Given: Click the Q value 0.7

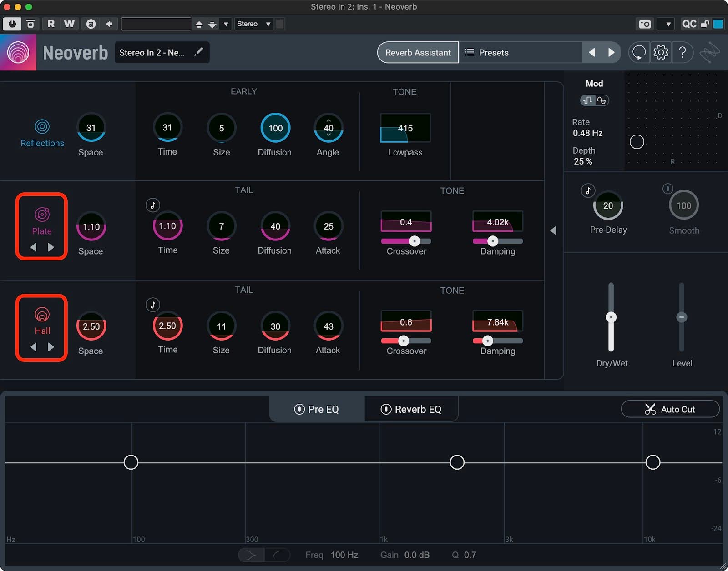Looking at the screenshot, I should click(x=470, y=555).
